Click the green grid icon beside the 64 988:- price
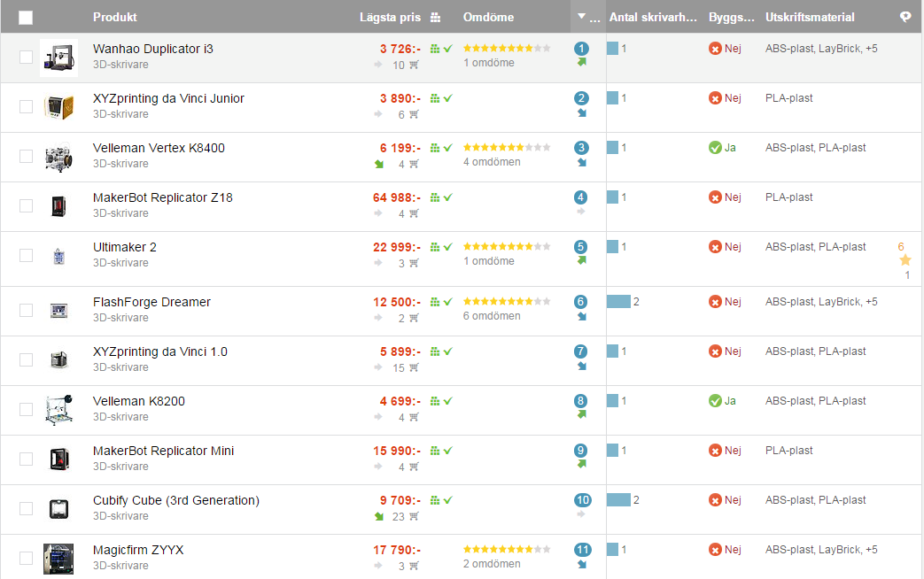Screen dimensions: 924x579 click(x=435, y=197)
